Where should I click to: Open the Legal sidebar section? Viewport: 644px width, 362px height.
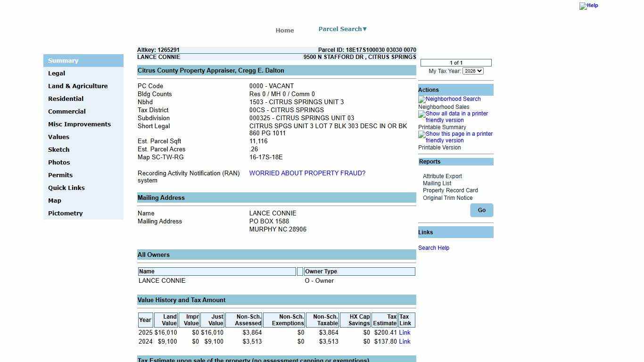coord(57,74)
